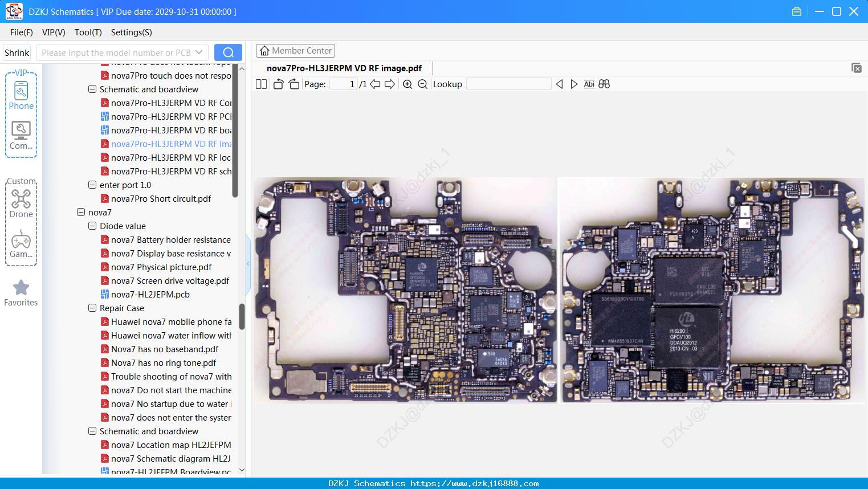This screenshot has height=489, width=868.
Task: Click the tree scrollbar up arrow
Action: (x=242, y=68)
